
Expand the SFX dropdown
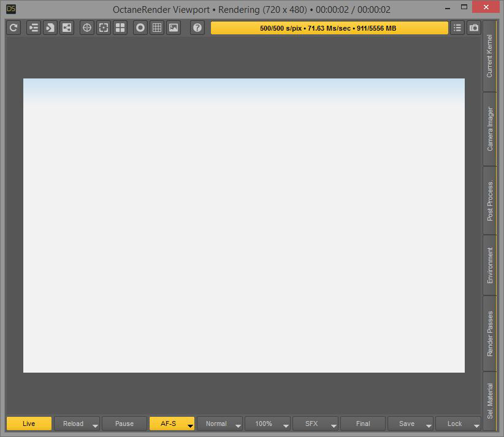(x=334, y=426)
